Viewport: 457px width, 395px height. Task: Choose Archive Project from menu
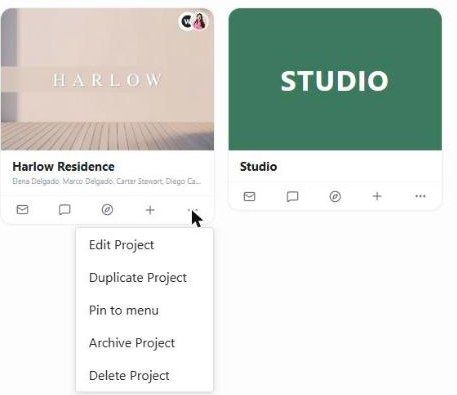point(144,343)
